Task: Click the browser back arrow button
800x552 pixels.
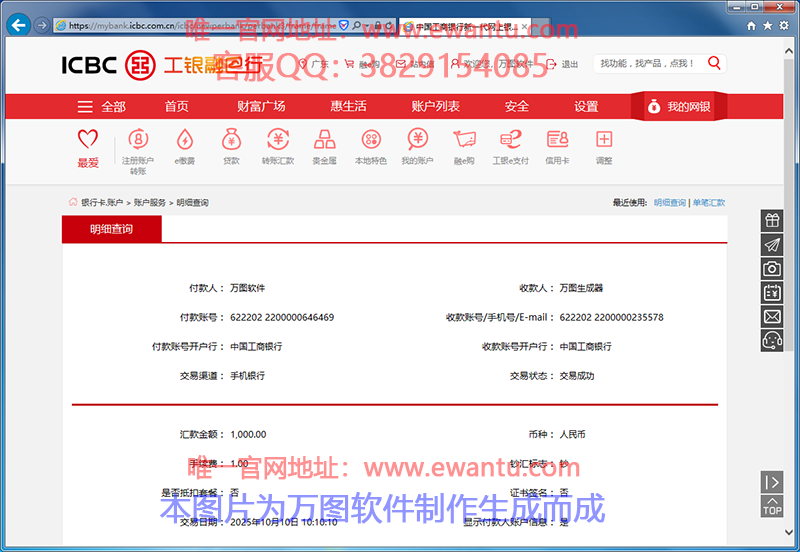Action: [x=18, y=25]
